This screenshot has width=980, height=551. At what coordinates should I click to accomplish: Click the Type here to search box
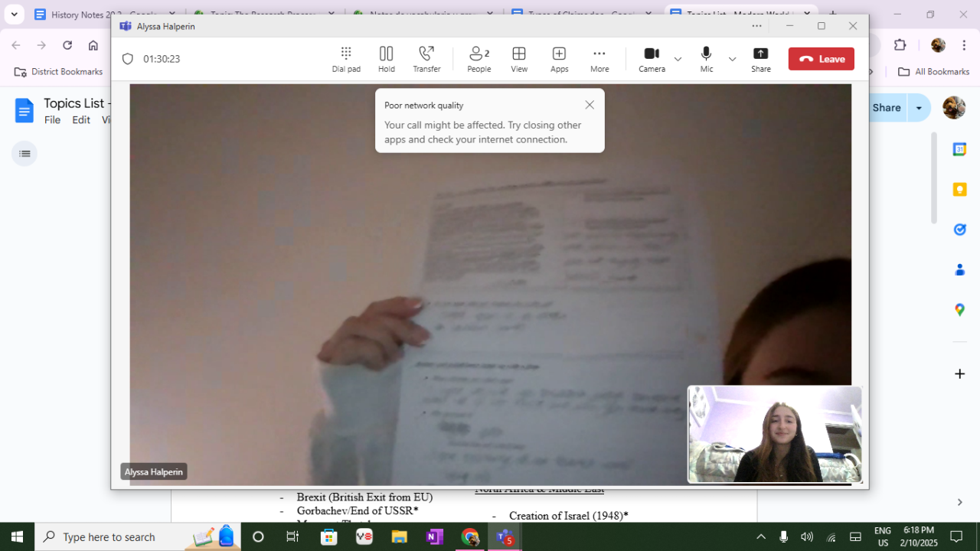(x=138, y=536)
